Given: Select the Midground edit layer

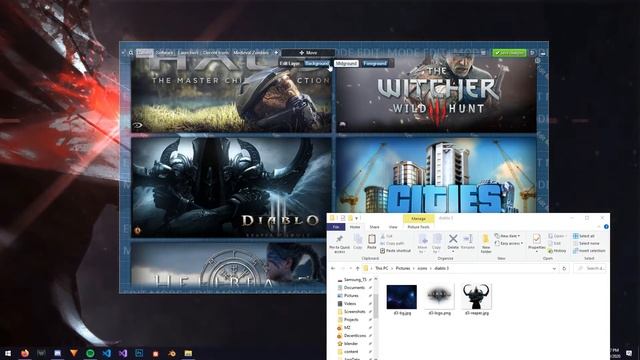Looking at the screenshot, I should click(346, 63).
